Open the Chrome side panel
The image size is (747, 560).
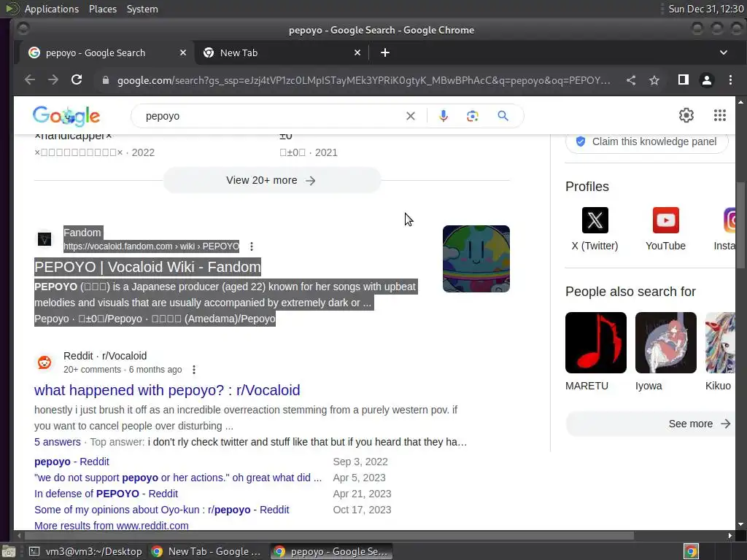[683, 80]
